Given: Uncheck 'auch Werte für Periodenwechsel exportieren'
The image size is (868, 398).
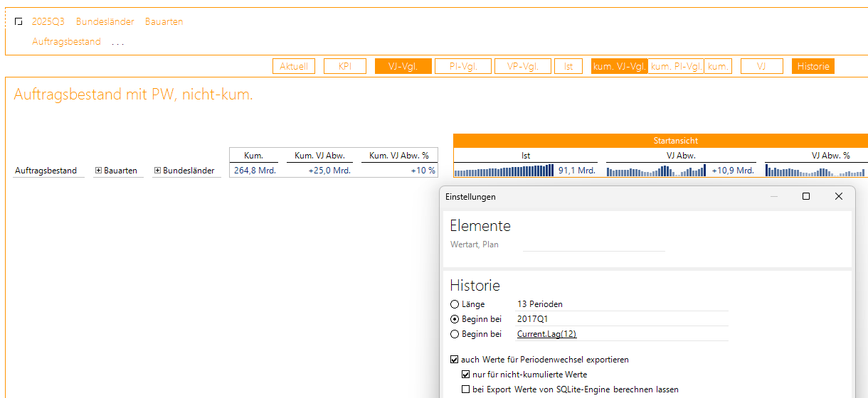Looking at the screenshot, I should [x=455, y=360].
